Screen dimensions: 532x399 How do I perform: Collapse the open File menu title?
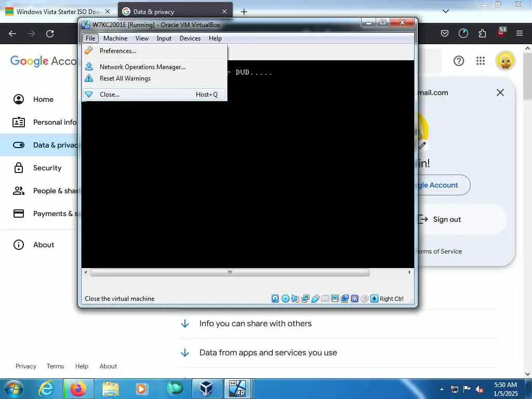(90, 38)
